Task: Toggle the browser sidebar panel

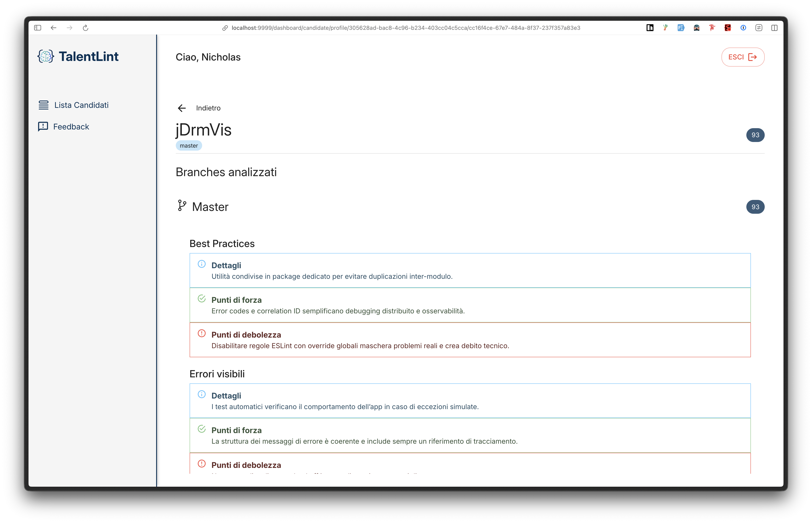Action: 37,28
